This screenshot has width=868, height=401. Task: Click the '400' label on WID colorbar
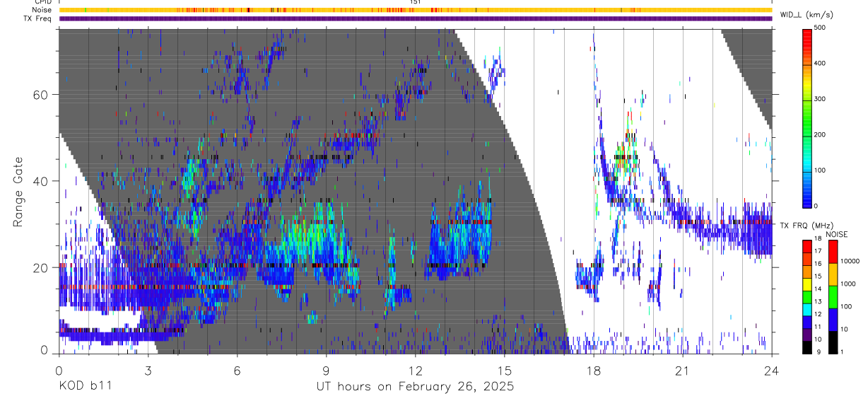821,64
